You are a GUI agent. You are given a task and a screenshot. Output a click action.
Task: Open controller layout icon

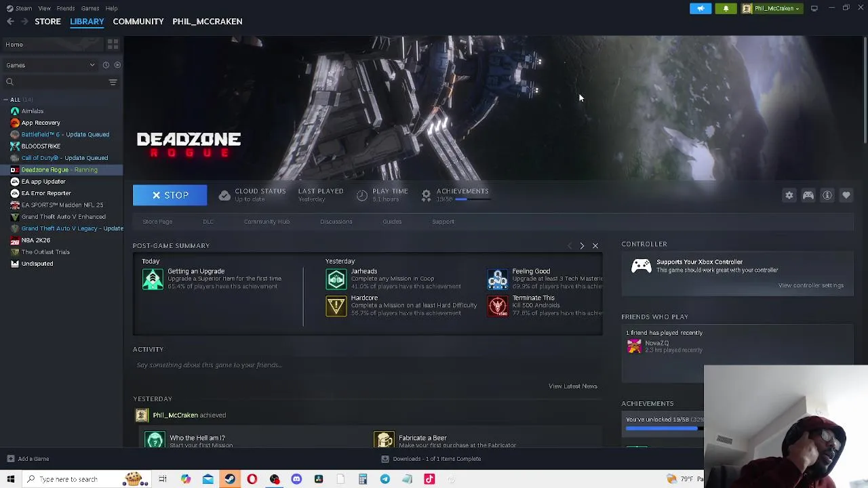[x=808, y=195]
